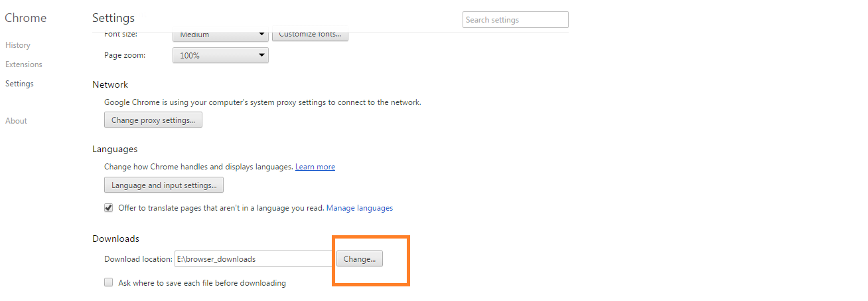Click the Languages section heading
This screenshot has width=868, height=301.
tap(115, 150)
